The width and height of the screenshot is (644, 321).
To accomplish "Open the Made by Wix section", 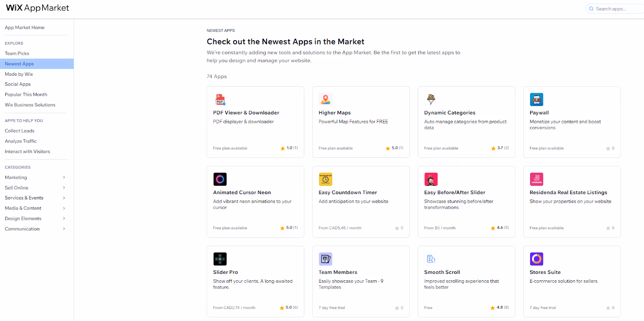I will (x=19, y=74).
